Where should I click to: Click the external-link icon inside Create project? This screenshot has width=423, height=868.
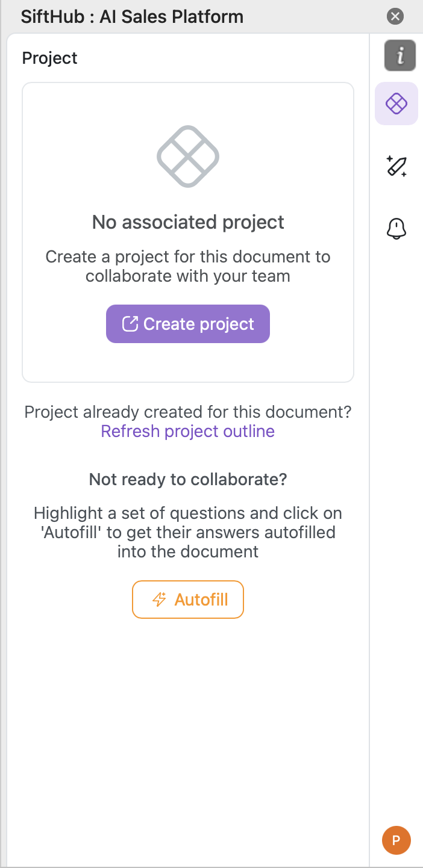pos(130,324)
